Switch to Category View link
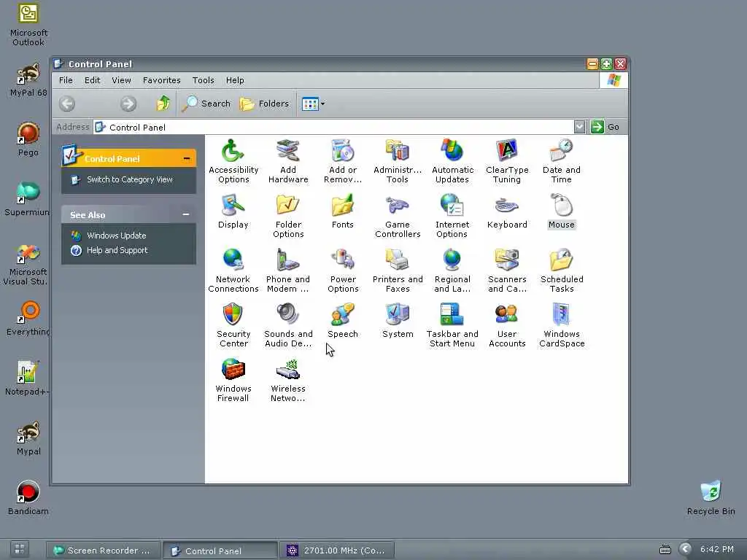 tap(130, 179)
